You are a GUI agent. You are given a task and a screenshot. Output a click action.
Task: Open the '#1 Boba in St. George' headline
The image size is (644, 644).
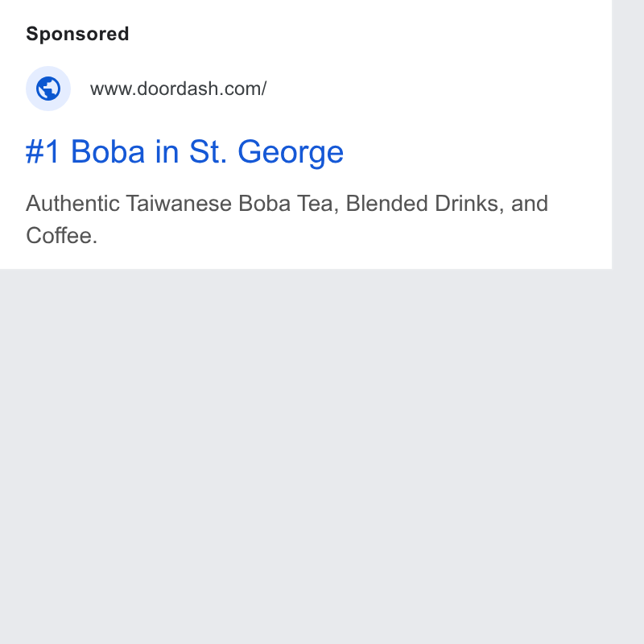[184, 152]
